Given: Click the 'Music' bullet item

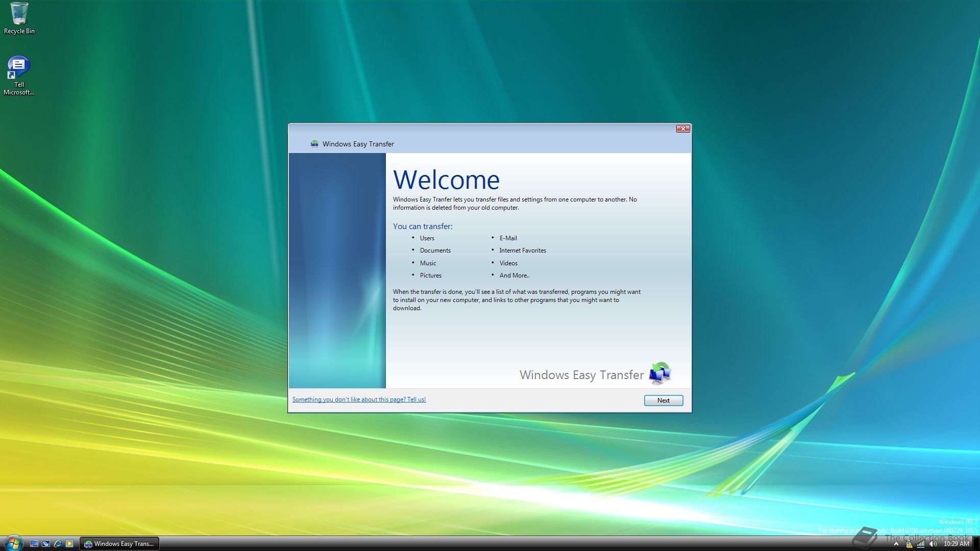Looking at the screenshot, I should pyautogui.click(x=428, y=263).
